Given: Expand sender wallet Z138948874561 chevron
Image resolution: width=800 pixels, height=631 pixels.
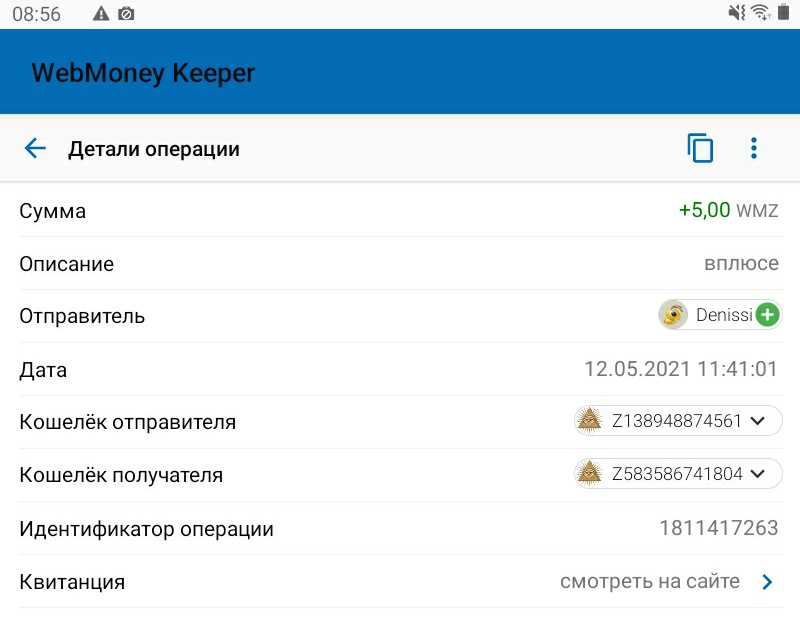Looking at the screenshot, I should tap(758, 421).
